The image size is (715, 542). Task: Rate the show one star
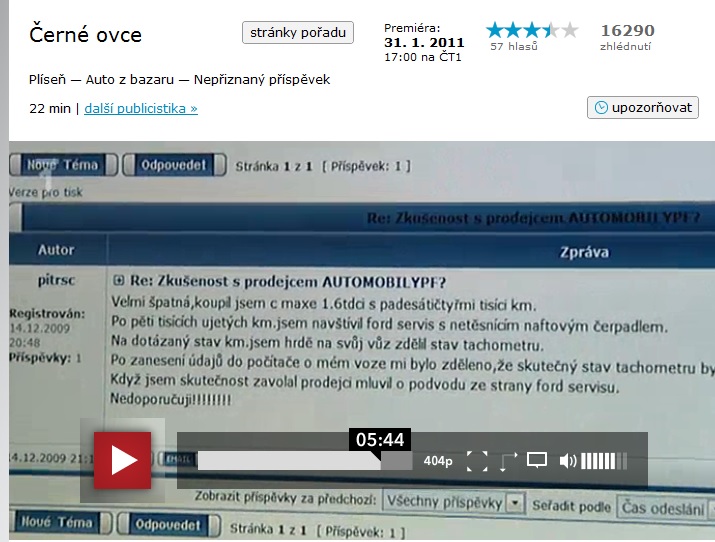coord(495,30)
